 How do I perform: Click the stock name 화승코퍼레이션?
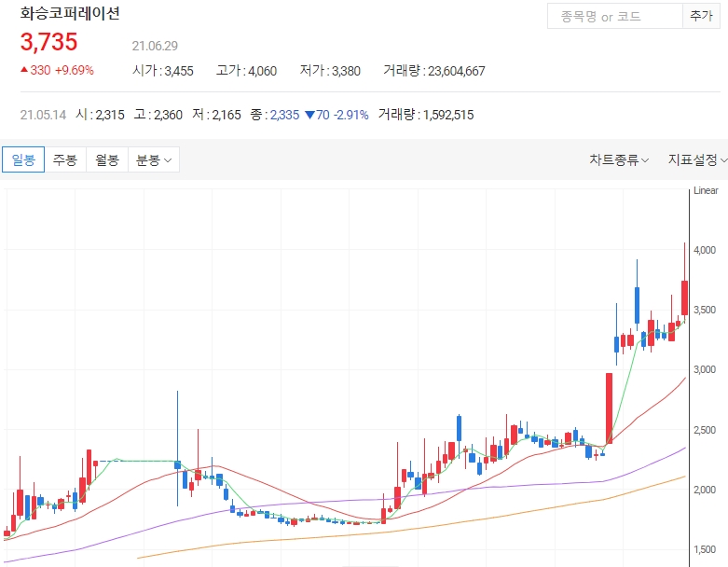[x=70, y=13]
